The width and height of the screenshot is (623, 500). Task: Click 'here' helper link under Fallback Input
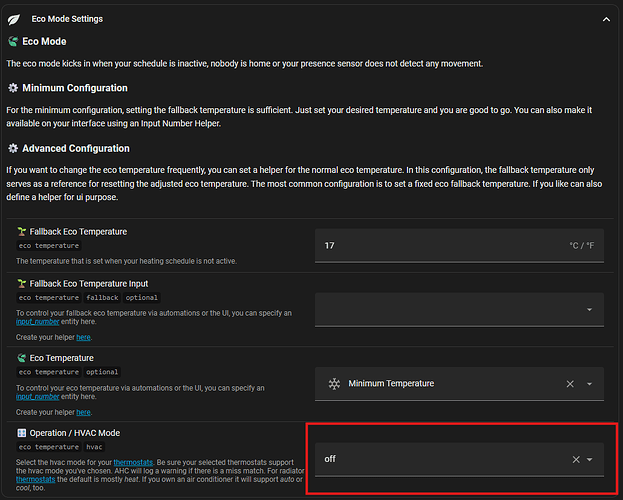84,337
